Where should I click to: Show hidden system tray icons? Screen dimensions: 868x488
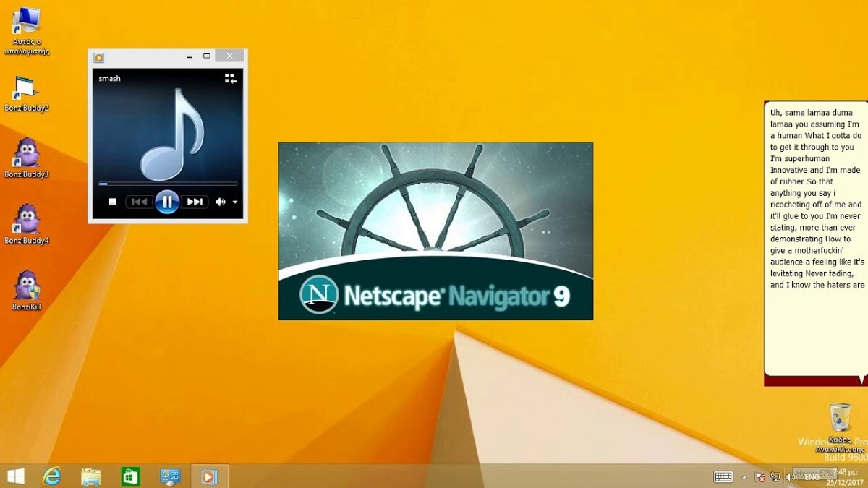click(744, 476)
